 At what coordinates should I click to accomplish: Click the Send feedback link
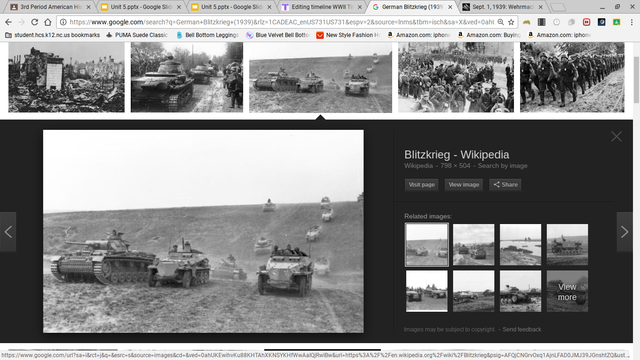[522, 329]
